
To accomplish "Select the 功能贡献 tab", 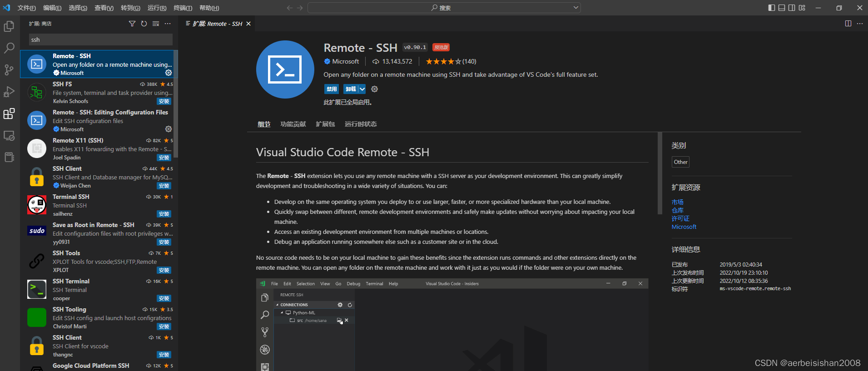I will pyautogui.click(x=293, y=124).
